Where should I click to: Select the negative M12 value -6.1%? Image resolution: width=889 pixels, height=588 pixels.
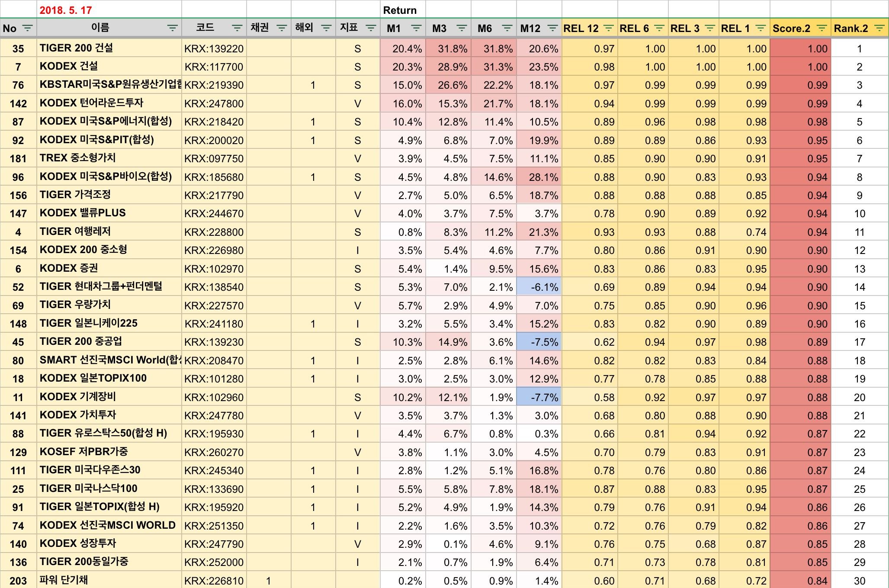tap(539, 287)
